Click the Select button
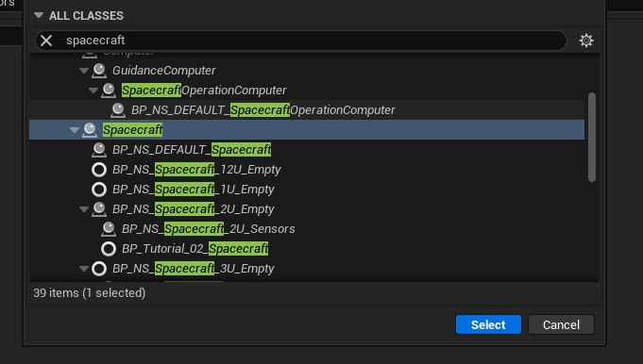 [x=488, y=324]
